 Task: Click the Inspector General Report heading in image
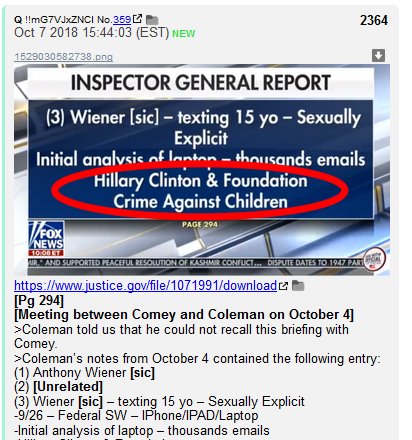[201, 83]
